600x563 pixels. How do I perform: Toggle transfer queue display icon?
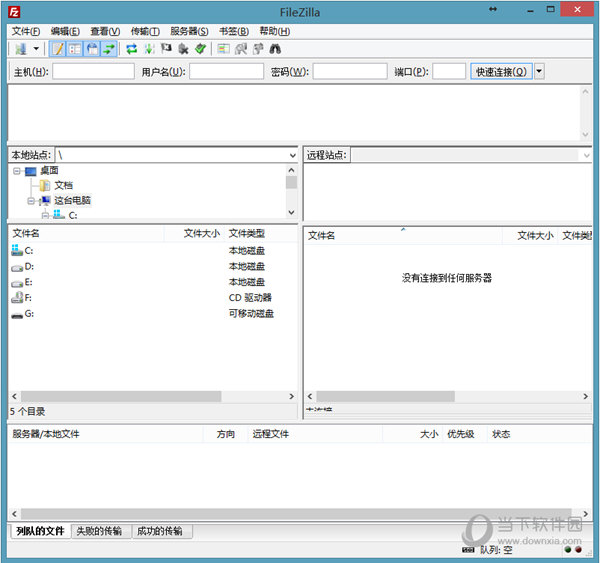(109, 49)
